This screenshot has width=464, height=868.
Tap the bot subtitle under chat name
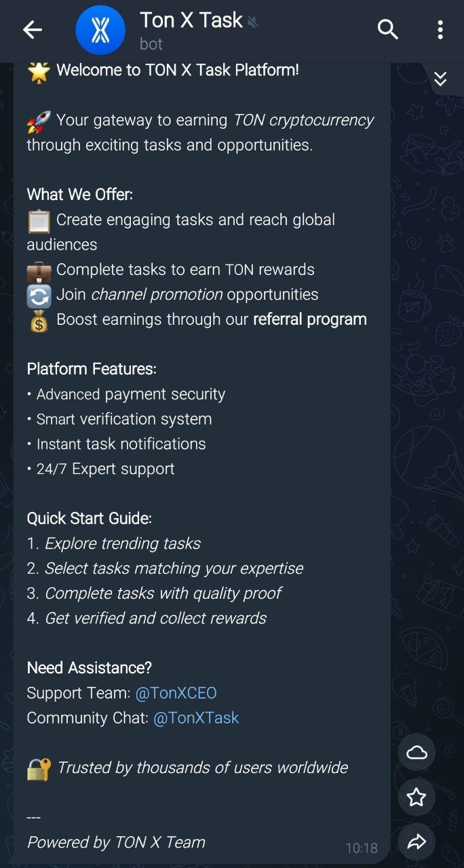pos(151,44)
